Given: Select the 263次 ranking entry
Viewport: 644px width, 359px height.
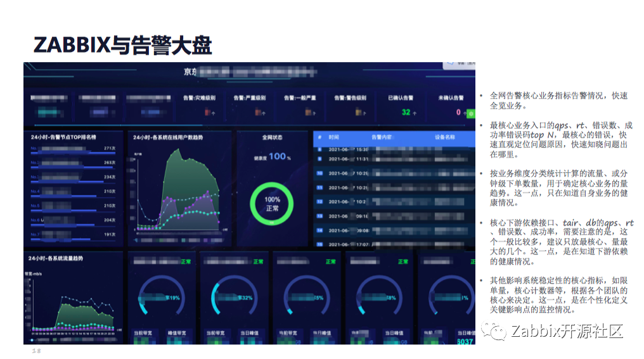Looking at the screenshot, I should click(x=73, y=164).
